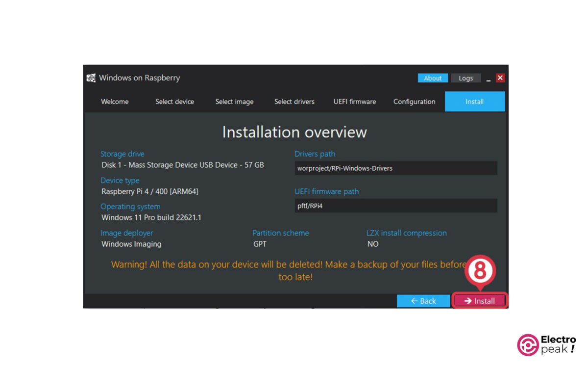Click the Drivers path field
The width and height of the screenshot is (588, 368).
coord(396,168)
